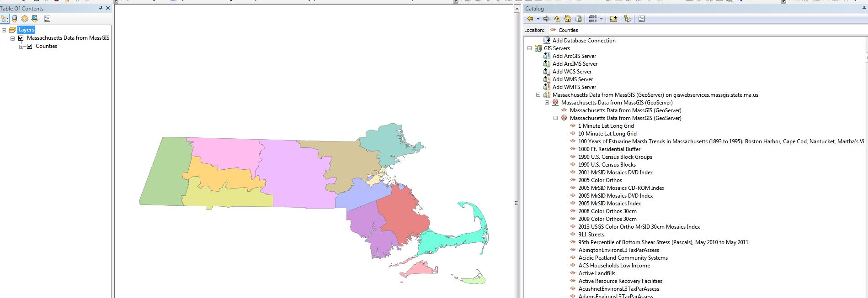Viewport: 868px width, 298px height.
Task: Select 2001 MrSID Mosaics DVD Index
Action: (x=615, y=173)
